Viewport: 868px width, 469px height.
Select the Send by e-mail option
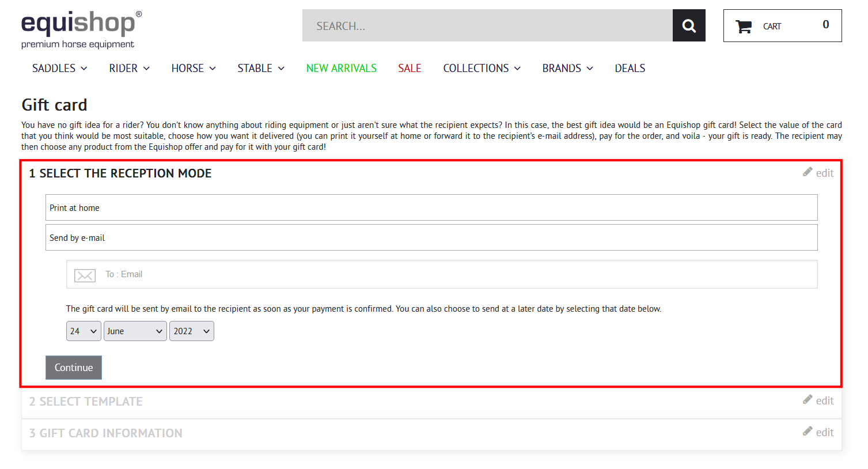tap(431, 237)
